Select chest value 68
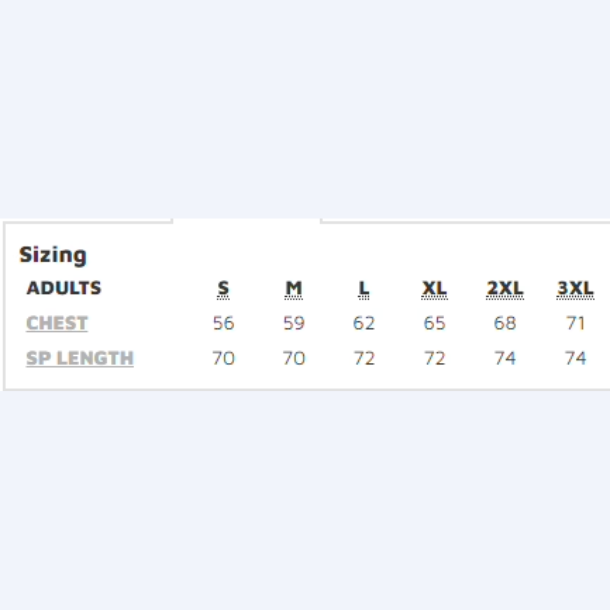This screenshot has height=610, width=610. pos(505,323)
